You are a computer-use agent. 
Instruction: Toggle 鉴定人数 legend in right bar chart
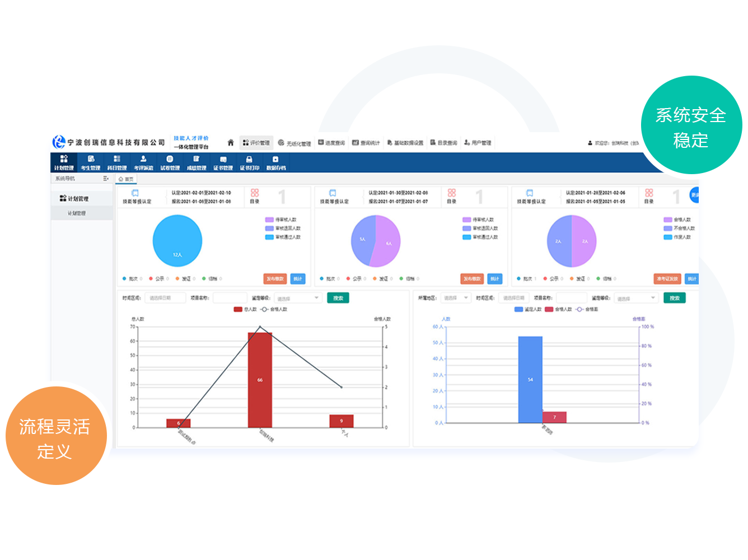coord(518,309)
